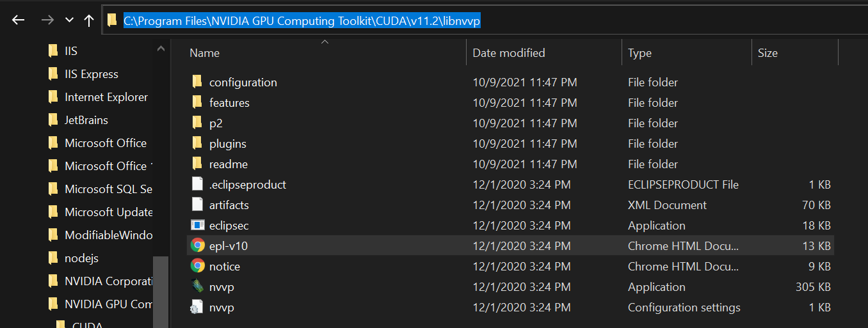Click navigation pane scroll up arrow
The image size is (868, 328).
161,49
